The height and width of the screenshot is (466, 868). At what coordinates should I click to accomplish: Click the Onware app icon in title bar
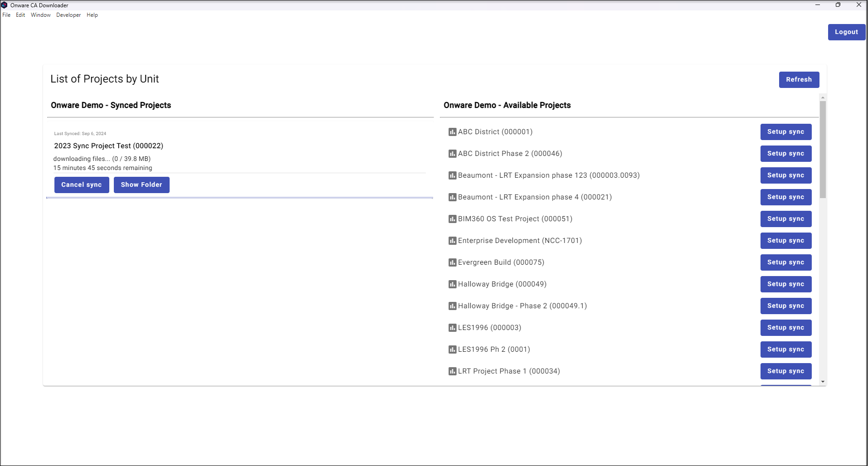[4, 5]
